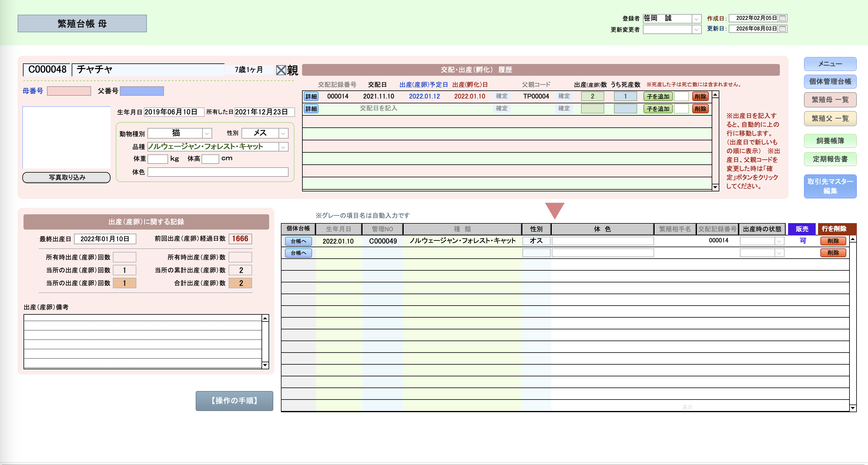Open 台帳へ on the empty offspring row
The image size is (868, 465).
click(298, 253)
